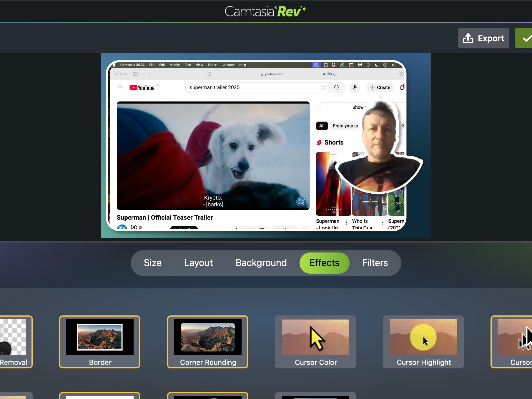
Task: Confirm with the green checkmark button
Action: (524, 38)
